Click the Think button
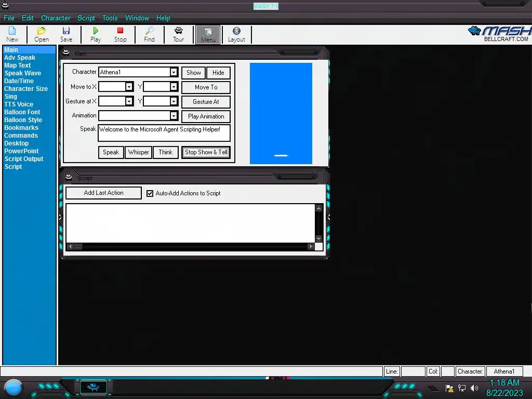Screen dimensions: 532x399 pos(166,152)
